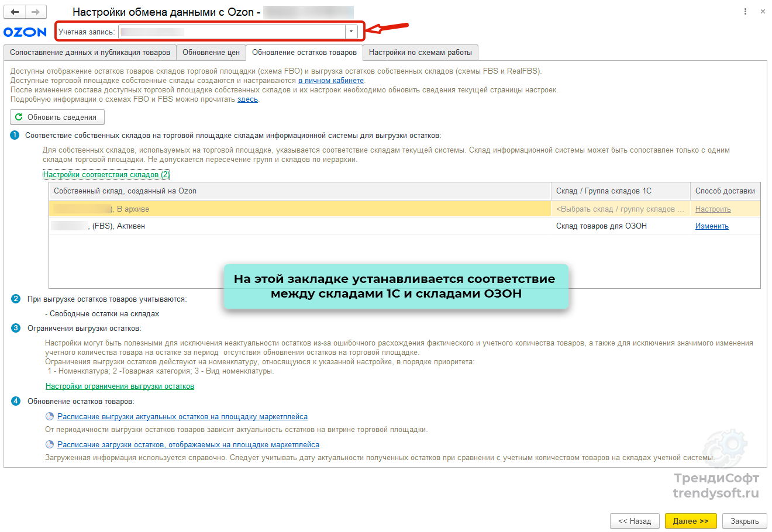Open Настройки по схемам работы tab
Screen dimensions: 772x532
[421, 53]
